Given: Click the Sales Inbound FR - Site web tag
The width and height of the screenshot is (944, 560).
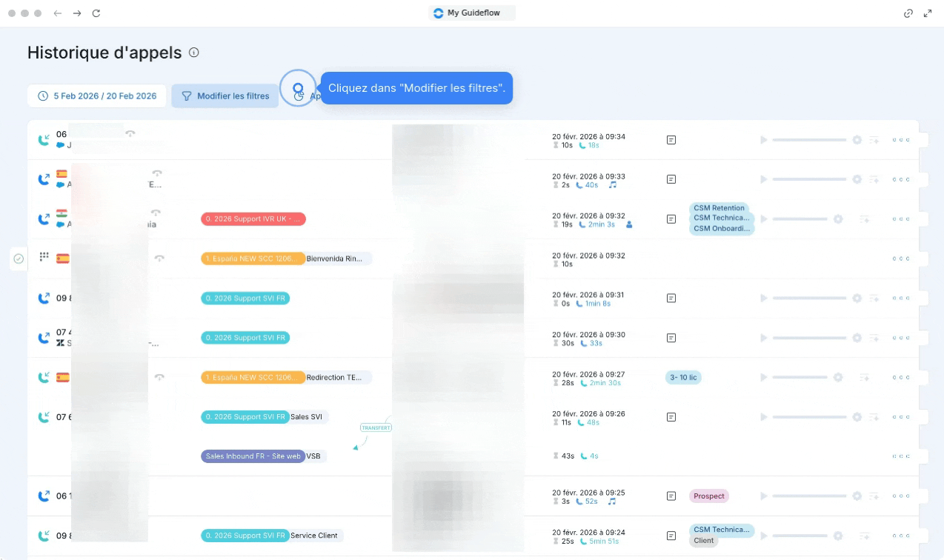Looking at the screenshot, I should point(253,456).
